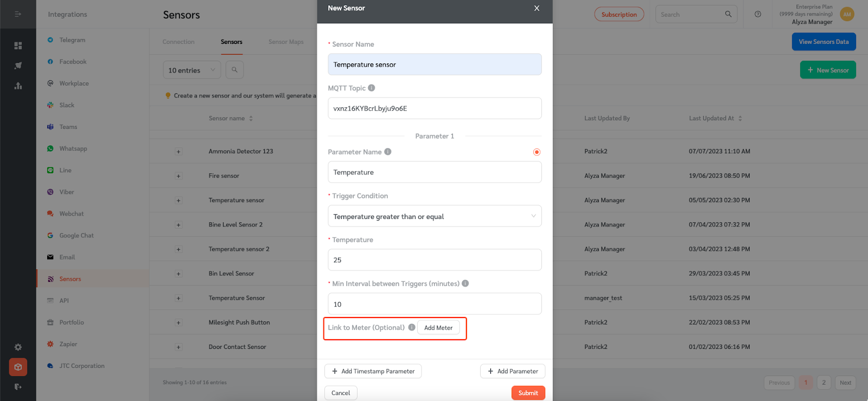Click the green New Sensor button
868x401 pixels.
point(828,70)
